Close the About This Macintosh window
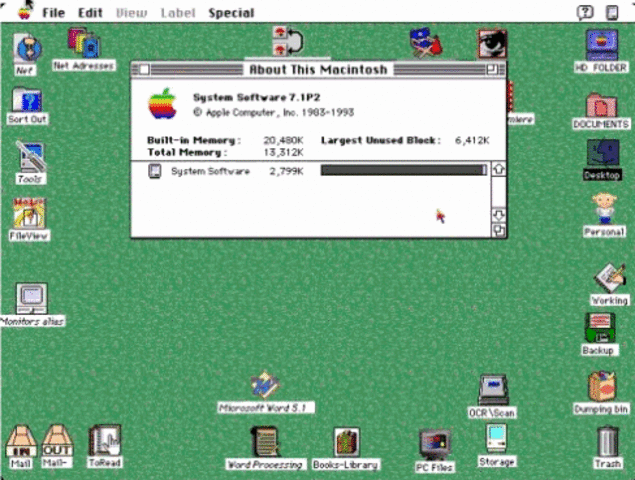 pyautogui.click(x=144, y=70)
